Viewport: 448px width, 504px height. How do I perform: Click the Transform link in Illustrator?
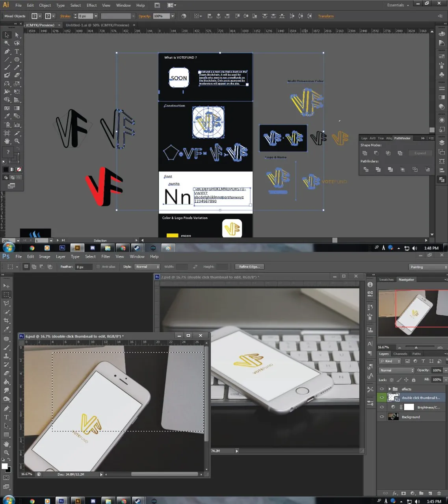pyautogui.click(x=326, y=16)
